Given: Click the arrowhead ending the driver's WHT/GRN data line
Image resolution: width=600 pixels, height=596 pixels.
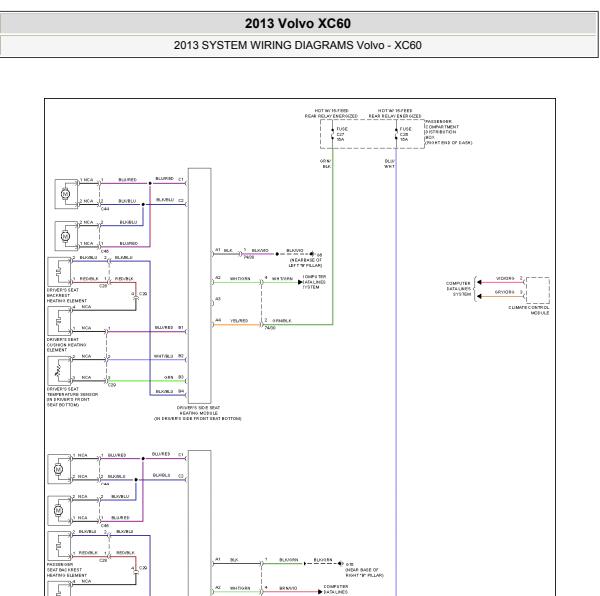Looking at the screenshot, I should [x=300, y=282].
